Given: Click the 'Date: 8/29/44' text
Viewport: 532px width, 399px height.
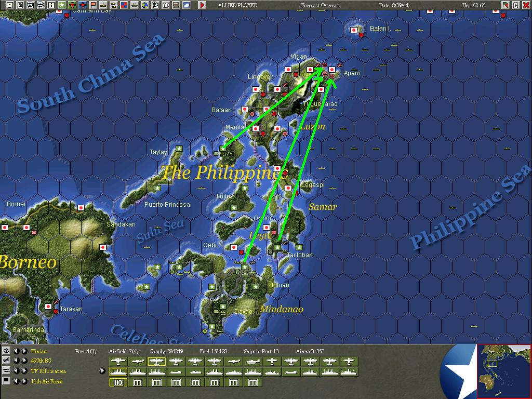Looking at the screenshot, I should coord(394,5).
